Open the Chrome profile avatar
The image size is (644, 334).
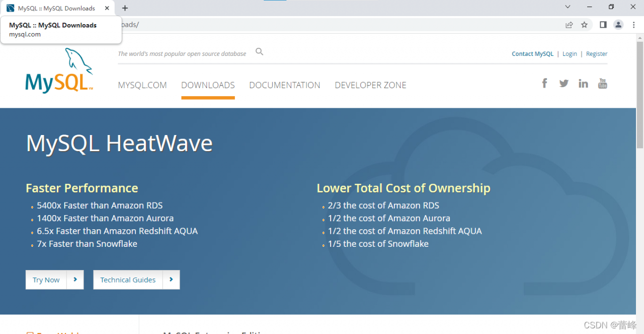point(618,25)
